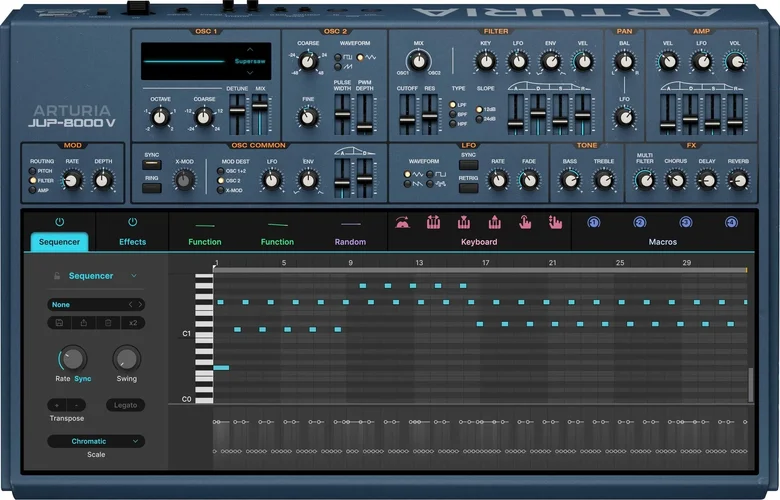Open the Chromatic scale dropdown

(96, 441)
